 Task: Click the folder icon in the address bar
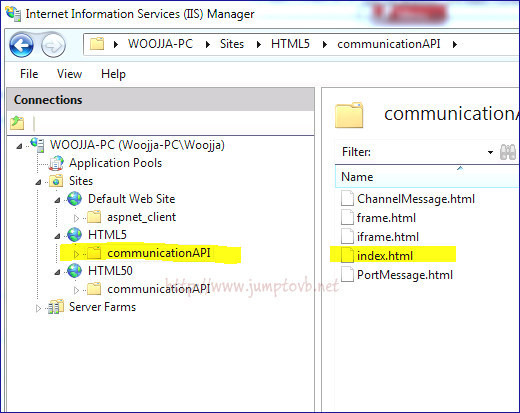(97, 44)
